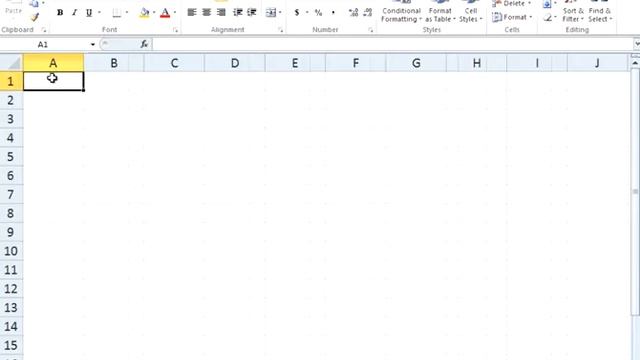This screenshot has width=640, height=360.
Task: Toggle Bold formatting
Action: click(x=60, y=13)
